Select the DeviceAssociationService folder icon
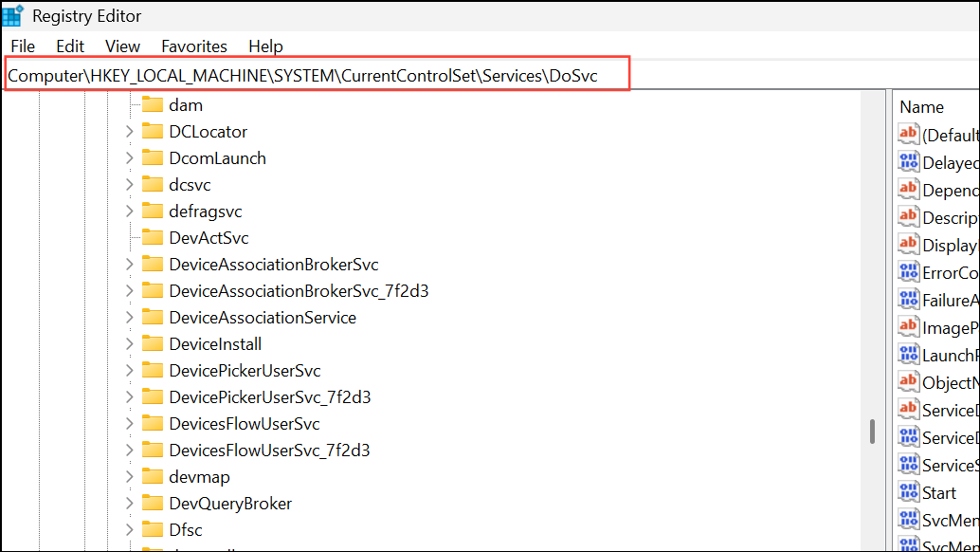980x552 pixels. click(x=153, y=317)
